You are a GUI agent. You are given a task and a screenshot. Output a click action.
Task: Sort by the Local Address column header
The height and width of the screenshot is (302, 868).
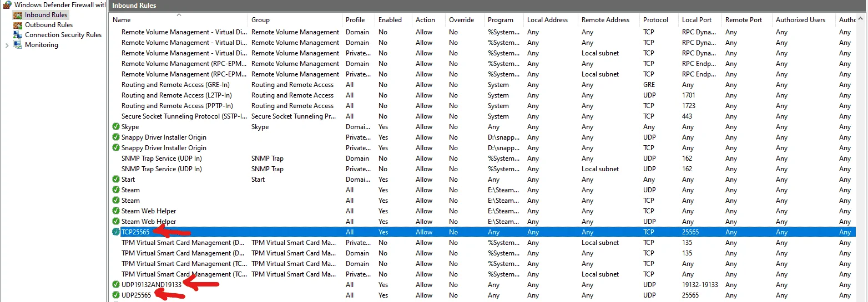[x=547, y=20]
